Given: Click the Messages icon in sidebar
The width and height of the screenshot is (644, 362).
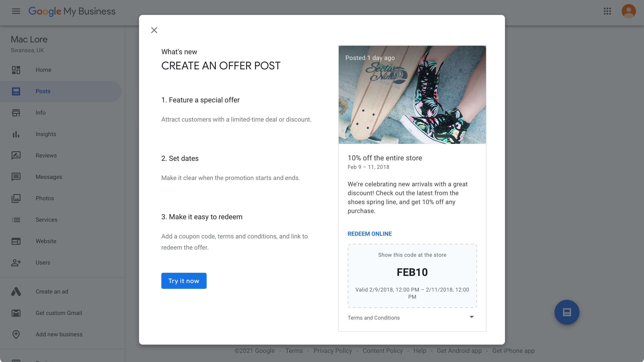Looking at the screenshot, I should (16, 177).
